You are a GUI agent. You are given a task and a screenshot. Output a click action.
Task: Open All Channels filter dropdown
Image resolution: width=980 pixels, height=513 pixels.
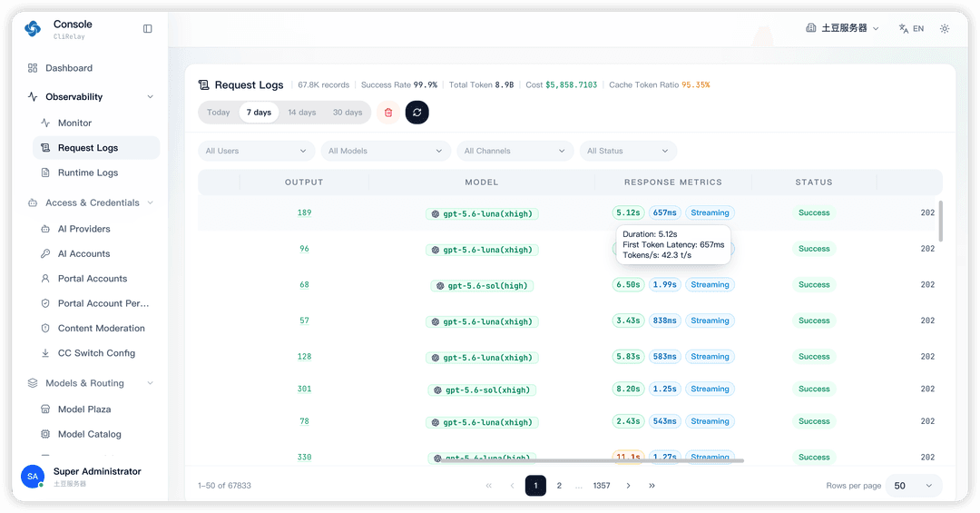pos(515,152)
